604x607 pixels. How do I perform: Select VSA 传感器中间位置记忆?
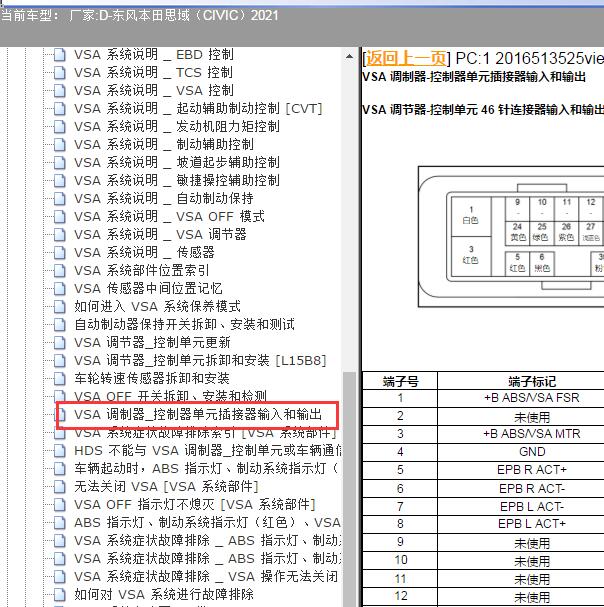point(148,288)
